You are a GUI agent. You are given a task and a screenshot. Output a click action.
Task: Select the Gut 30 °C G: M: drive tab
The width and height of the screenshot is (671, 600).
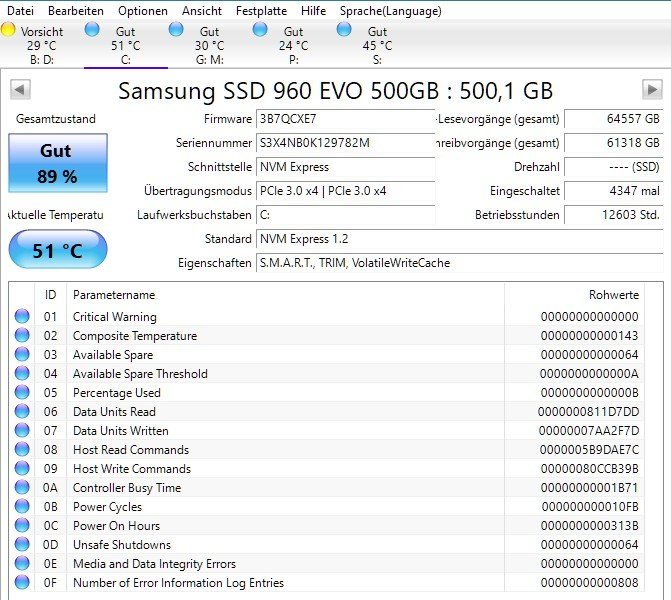[210, 45]
